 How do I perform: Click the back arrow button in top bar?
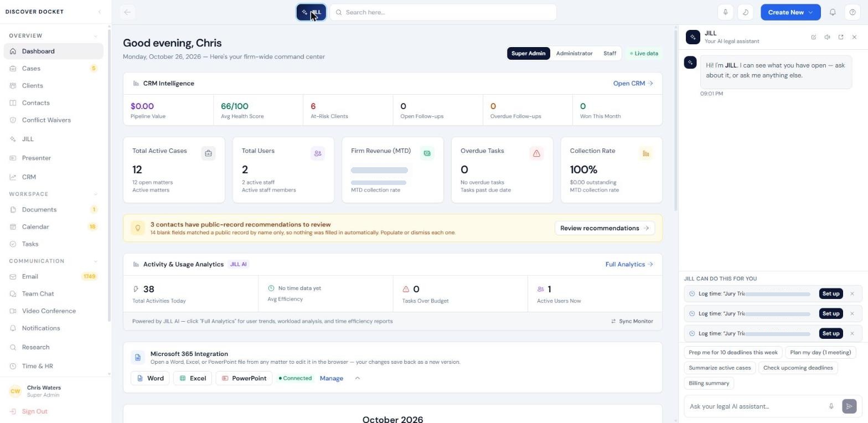[x=127, y=12]
